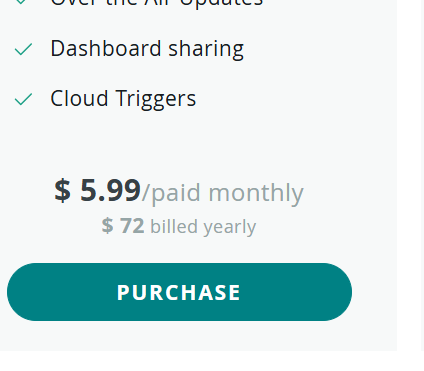Viewport: 424px width, 371px height.
Task: Click the $ 72 yearly amount
Action: pos(123,226)
